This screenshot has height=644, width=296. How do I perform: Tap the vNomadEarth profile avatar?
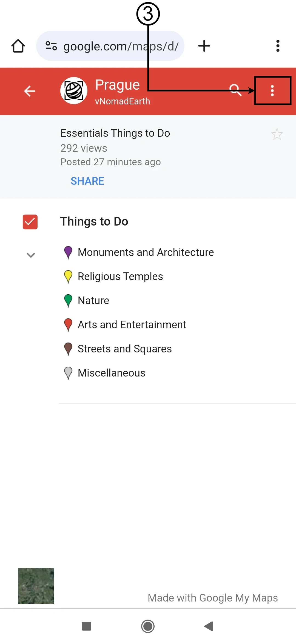(x=74, y=90)
